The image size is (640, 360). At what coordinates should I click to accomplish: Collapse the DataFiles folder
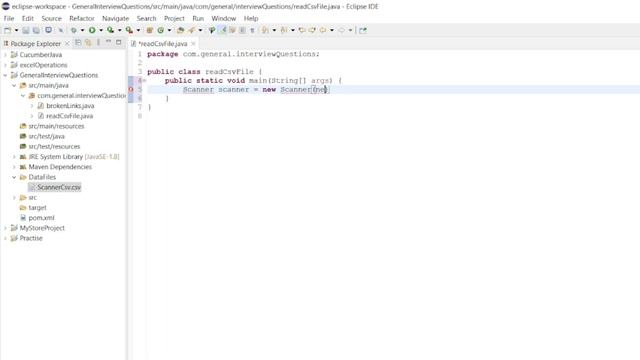click(x=14, y=177)
